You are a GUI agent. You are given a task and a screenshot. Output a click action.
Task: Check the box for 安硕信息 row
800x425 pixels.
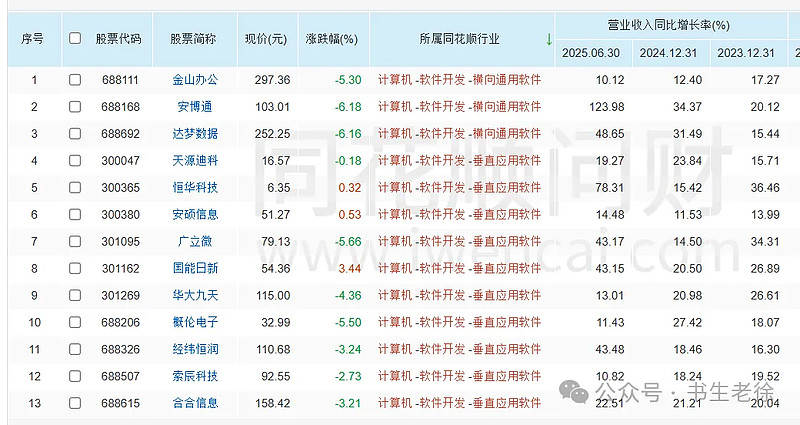coord(75,214)
